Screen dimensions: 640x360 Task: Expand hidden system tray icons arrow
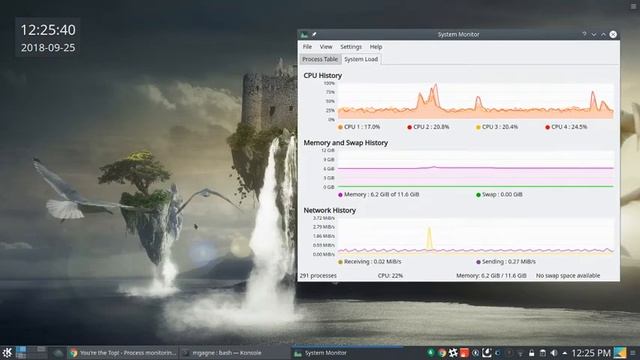pos(564,353)
